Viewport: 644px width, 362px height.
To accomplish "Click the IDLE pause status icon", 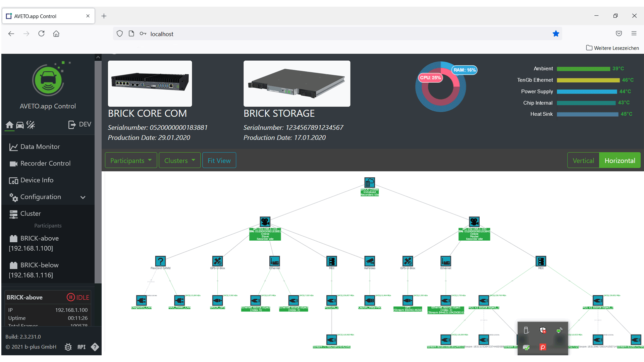I will point(70,297).
